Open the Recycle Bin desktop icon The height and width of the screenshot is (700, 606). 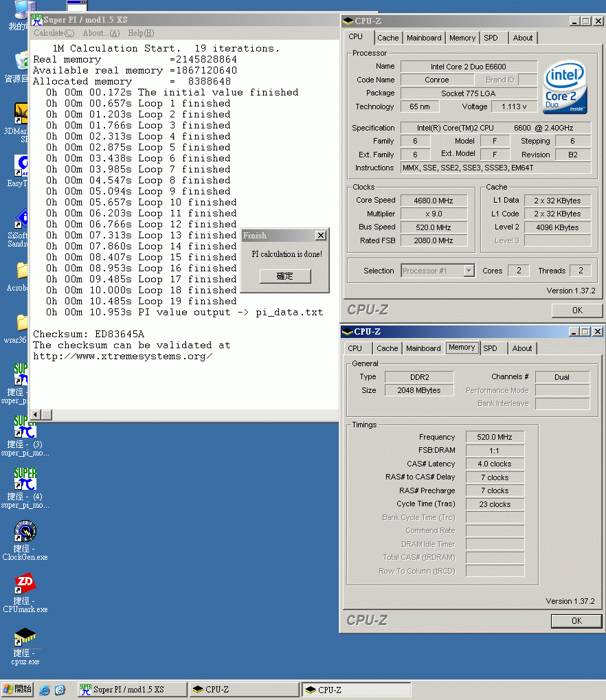(x=21, y=62)
